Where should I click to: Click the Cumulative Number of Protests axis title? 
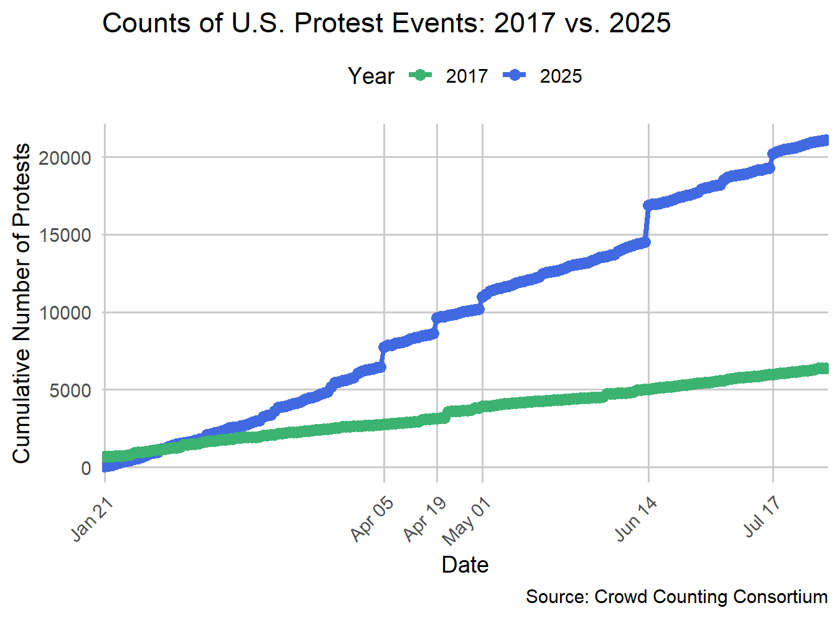22,303
